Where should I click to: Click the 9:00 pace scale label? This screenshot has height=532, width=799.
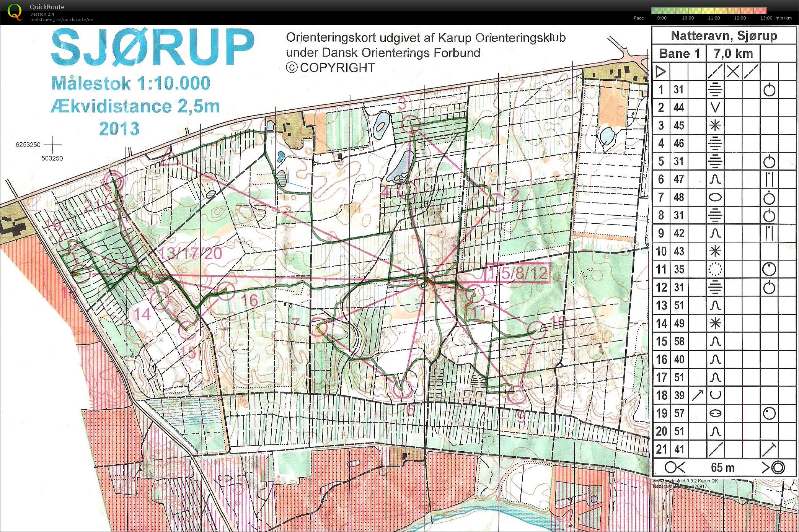662,18
